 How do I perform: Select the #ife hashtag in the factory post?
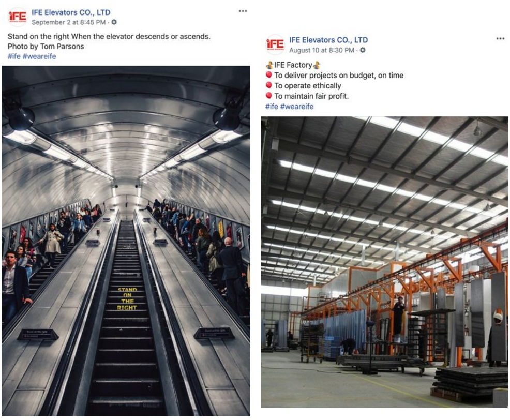tap(272, 107)
